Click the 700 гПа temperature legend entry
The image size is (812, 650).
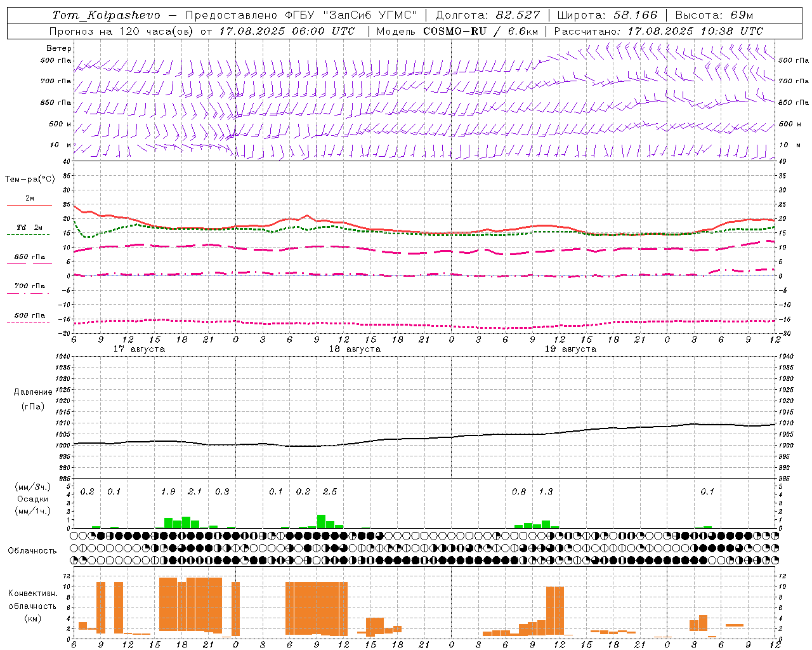click(x=30, y=286)
